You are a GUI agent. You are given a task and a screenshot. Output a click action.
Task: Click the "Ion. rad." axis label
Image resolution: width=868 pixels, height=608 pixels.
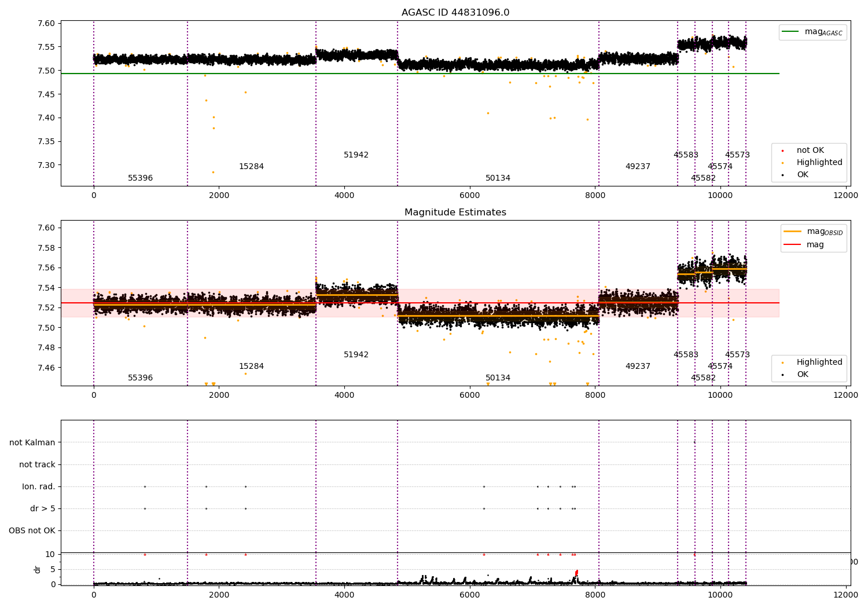coord(39,486)
